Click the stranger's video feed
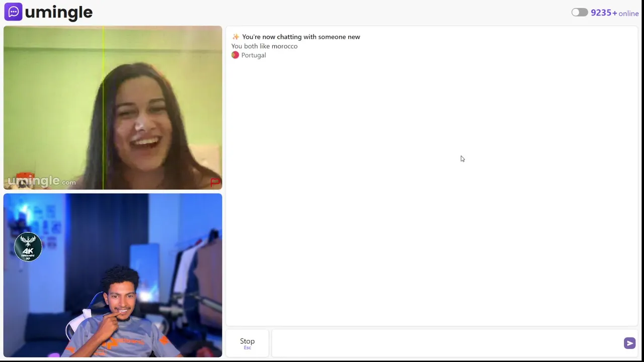The image size is (644, 362). pyautogui.click(x=113, y=108)
